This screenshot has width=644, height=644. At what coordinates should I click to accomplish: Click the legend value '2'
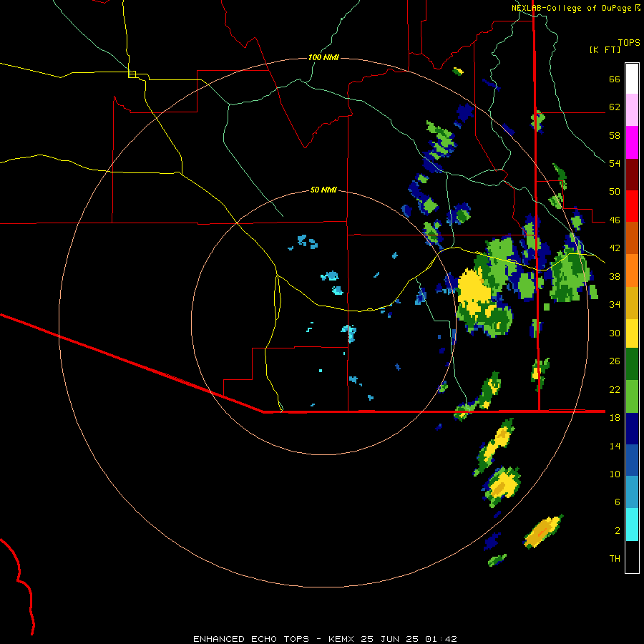617,531
